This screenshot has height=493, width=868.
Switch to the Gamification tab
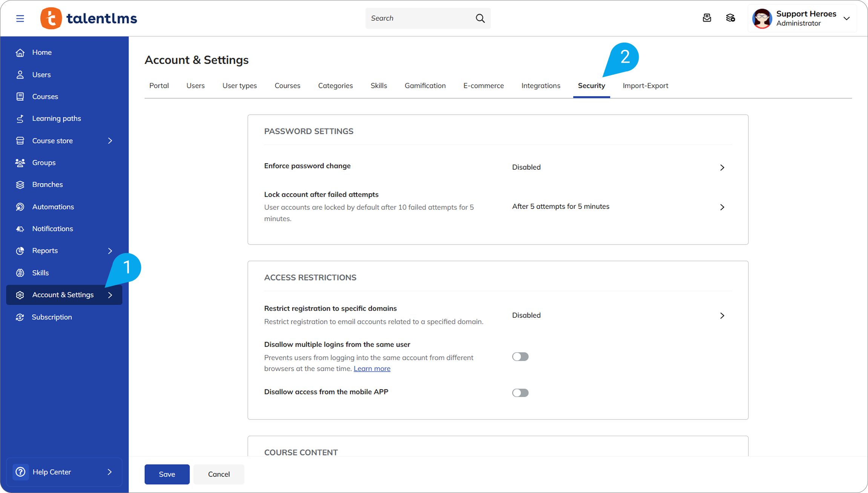point(425,86)
